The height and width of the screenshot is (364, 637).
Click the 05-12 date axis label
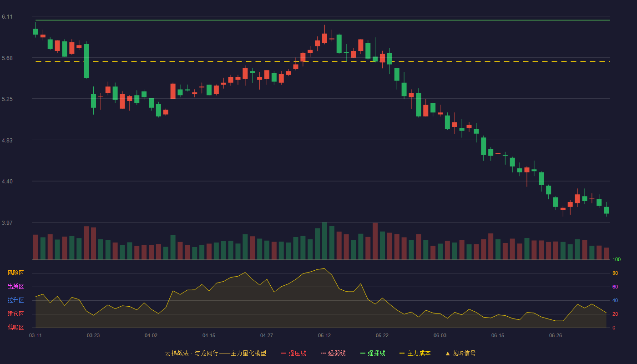(x=324, y=335)
